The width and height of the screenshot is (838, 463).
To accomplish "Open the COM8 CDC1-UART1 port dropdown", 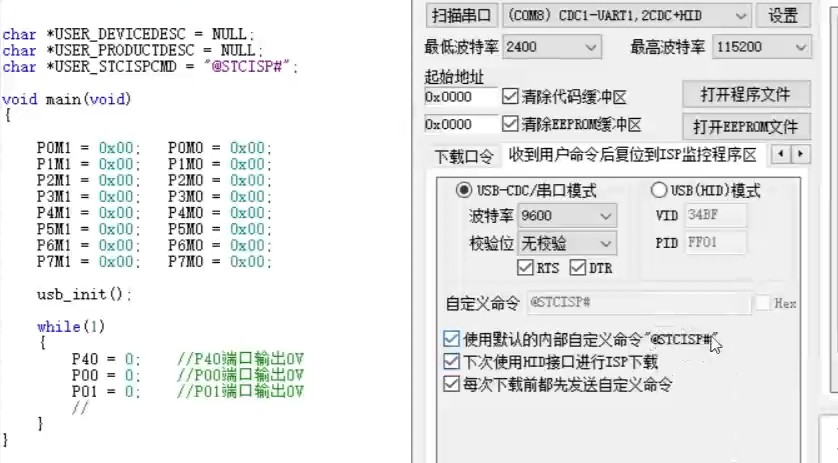I will (x=626, y=16).
